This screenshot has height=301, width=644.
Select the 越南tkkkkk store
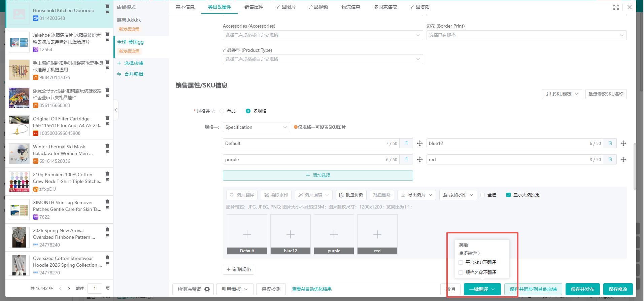[x=129, y=20]
